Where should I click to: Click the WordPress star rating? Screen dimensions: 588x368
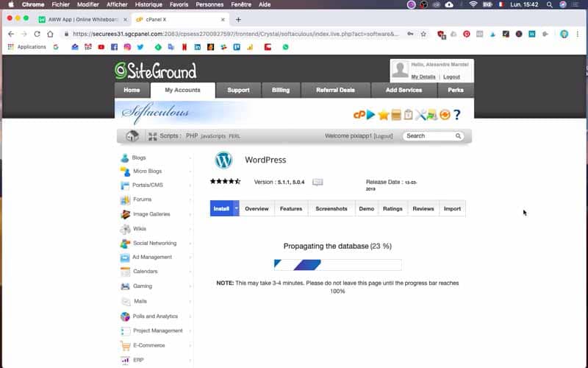(x=226, y=181)
